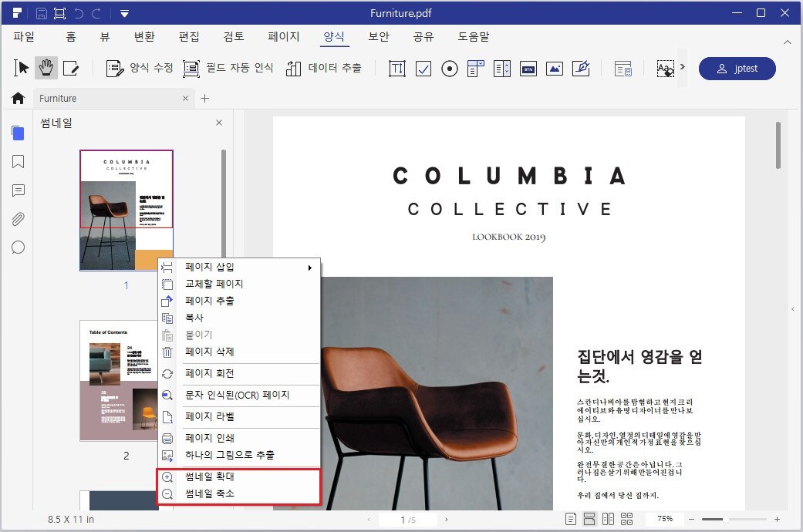803x532 pixels.
Task: Choose 문자 인식된(OCR) 페이지
Action: coord(239,396)
